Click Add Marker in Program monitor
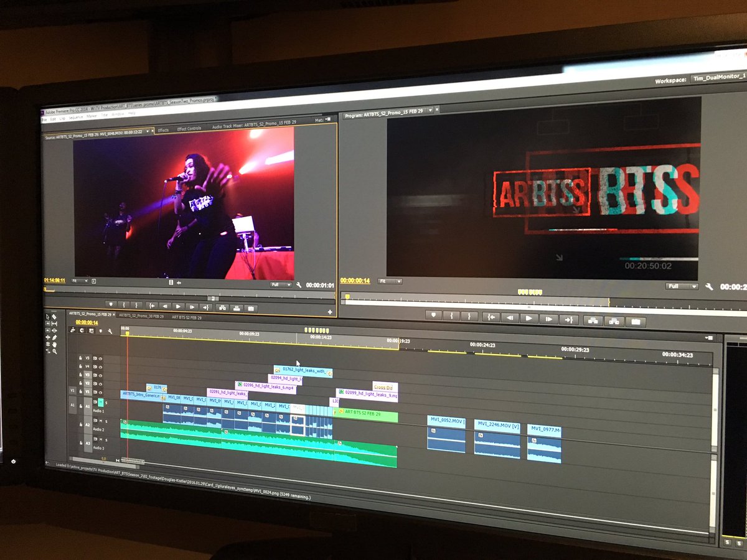Screen dimensions: 747x560 433,315
